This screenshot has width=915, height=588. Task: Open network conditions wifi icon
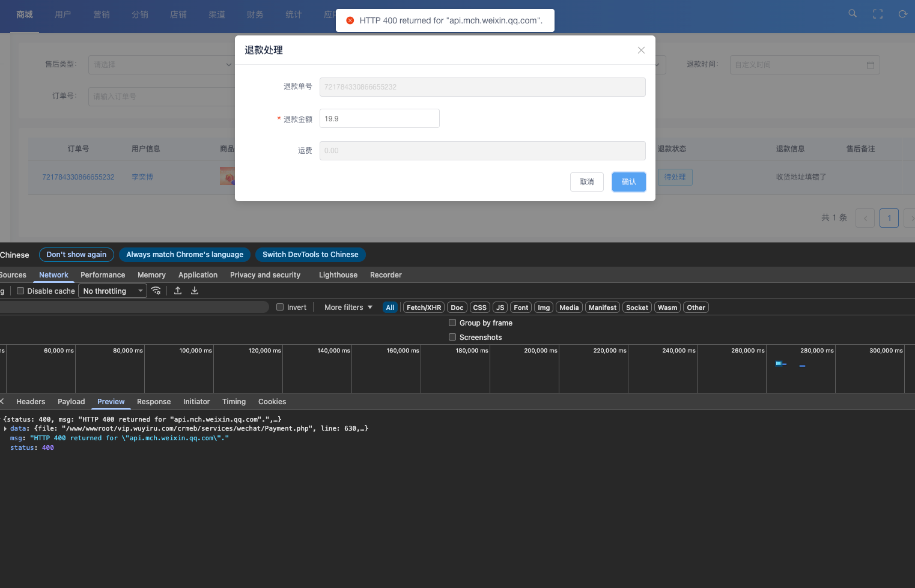156,291
